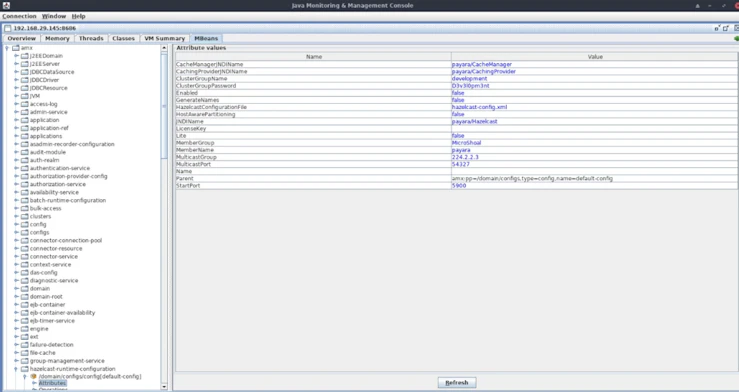The height and width of the screenshot is (392, 739).
Task: Switch to the VM Summary tab
Action: (x=164, y=38)
